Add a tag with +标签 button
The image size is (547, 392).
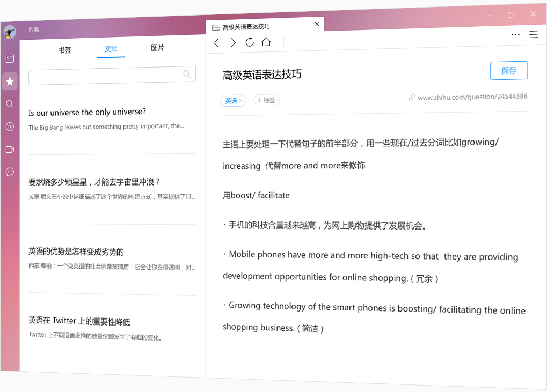point(266,100)
